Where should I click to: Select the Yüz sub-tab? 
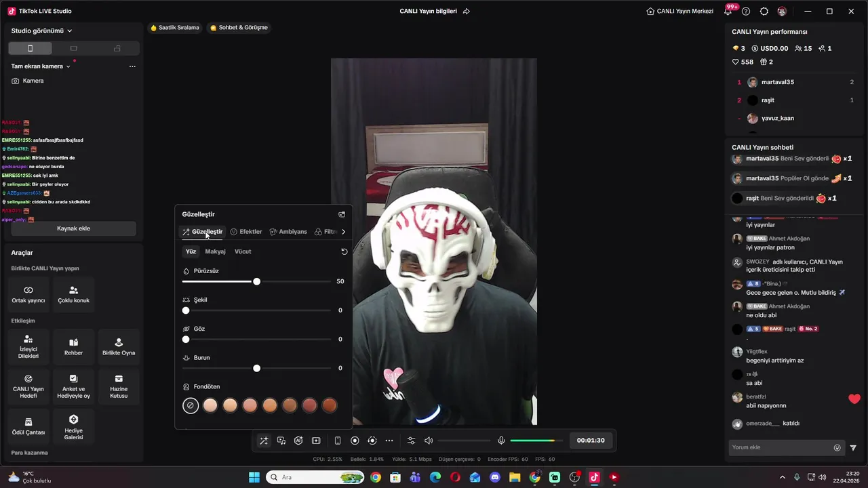click(191, 251)
